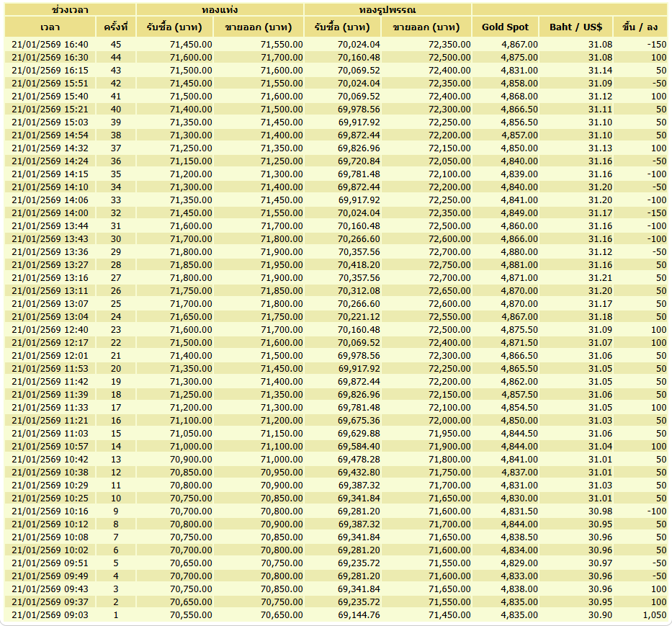Select the 21/01/2569 09:03 timestamp cell
This screenshot has width=672, height=626.
point(50,615)
